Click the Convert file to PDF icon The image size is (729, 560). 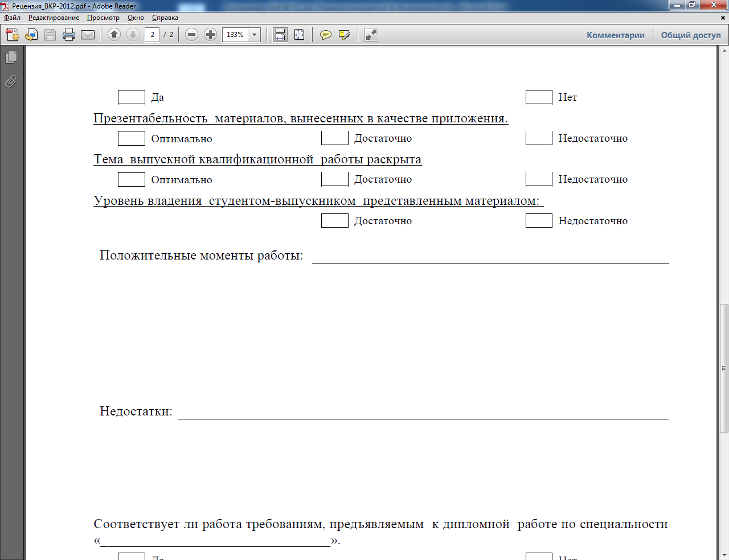(x=31, y=35)
